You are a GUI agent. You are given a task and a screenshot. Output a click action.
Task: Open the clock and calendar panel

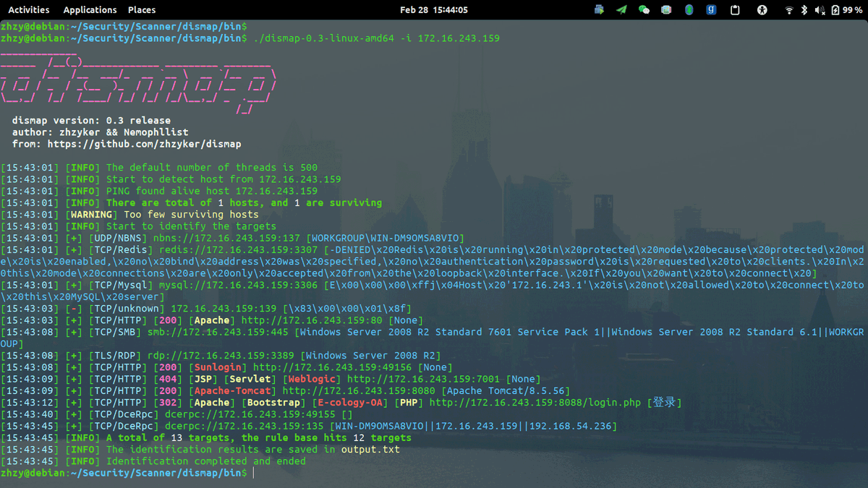click(434, 10)
